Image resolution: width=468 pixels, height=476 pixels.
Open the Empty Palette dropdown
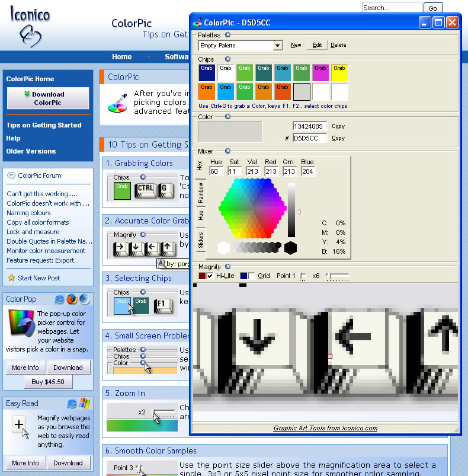(x=277, y=46)
